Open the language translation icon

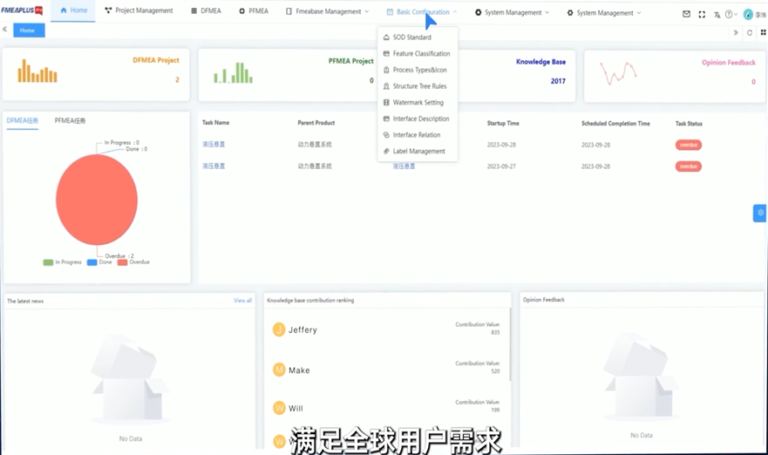[x=717, y=15]
